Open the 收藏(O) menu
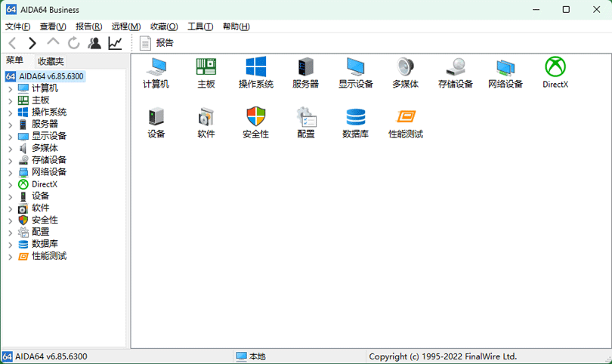This screenshot has width=612, height=364. (164, 26)
